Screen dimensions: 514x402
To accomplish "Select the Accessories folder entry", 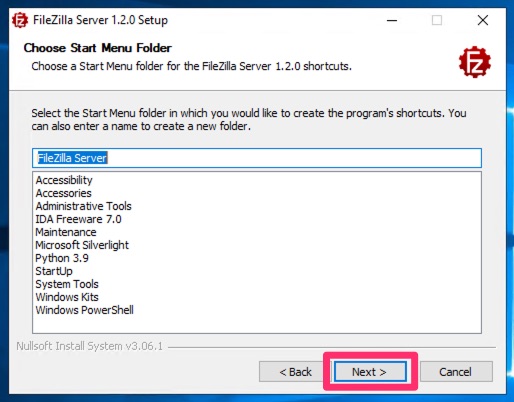I will (63, 193).
